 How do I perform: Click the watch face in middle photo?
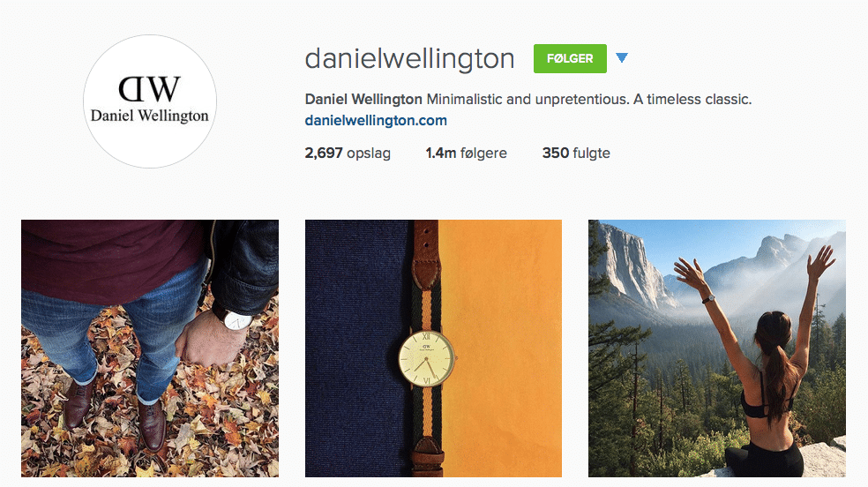(427, 358)
